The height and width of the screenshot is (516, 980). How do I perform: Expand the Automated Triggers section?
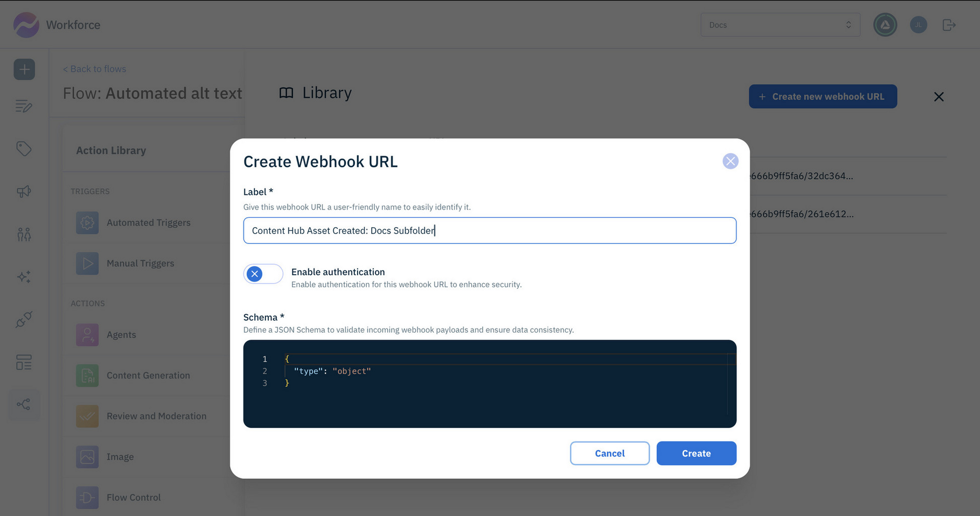148,223
